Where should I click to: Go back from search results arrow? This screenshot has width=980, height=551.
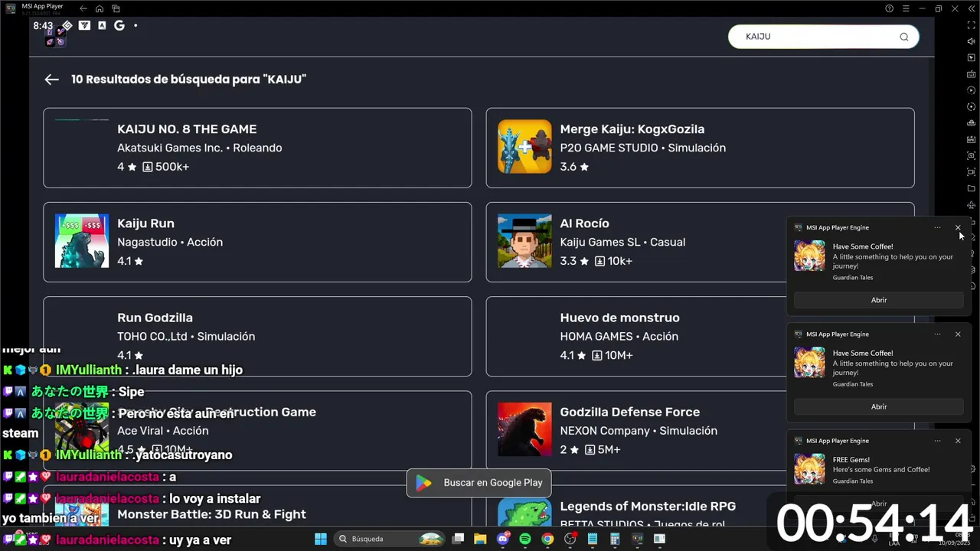[x=51, y=80]
